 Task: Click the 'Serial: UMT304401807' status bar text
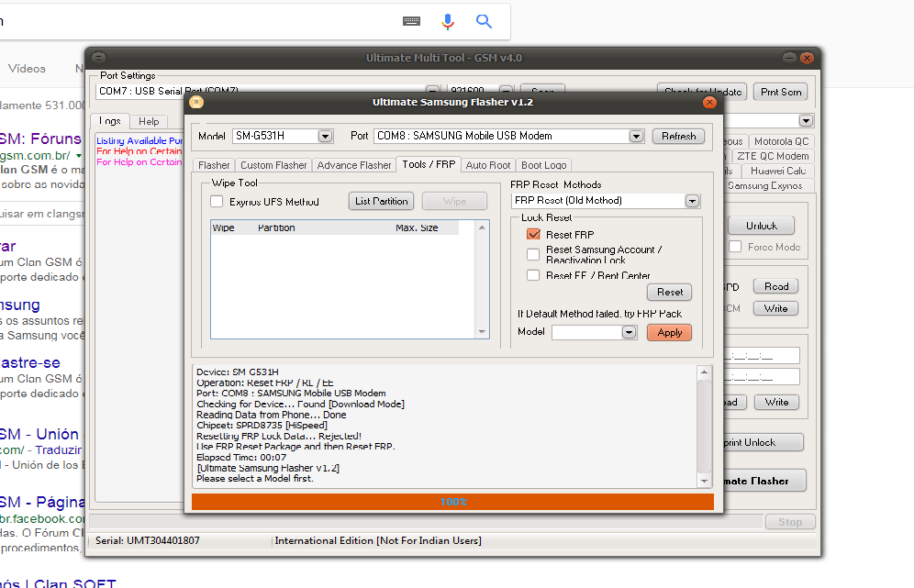[148, 541]
